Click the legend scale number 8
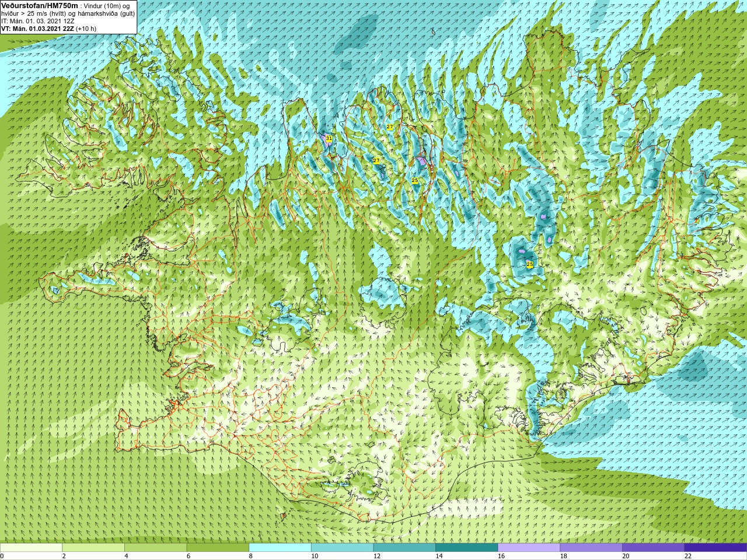Image resolution: width=747 pixels, height=560 pixels. [x=251, y=556]
